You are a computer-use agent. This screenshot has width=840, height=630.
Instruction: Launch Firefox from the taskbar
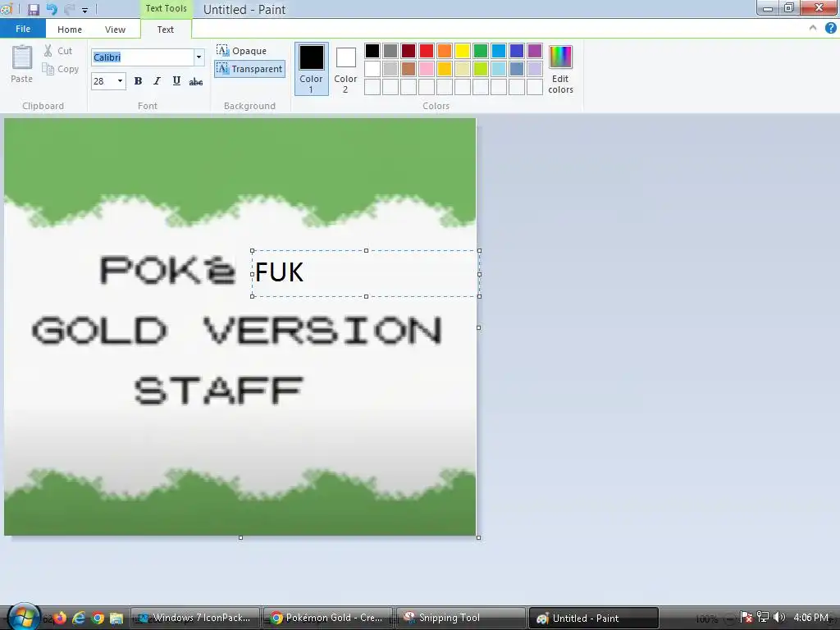(x=59, y=618)
